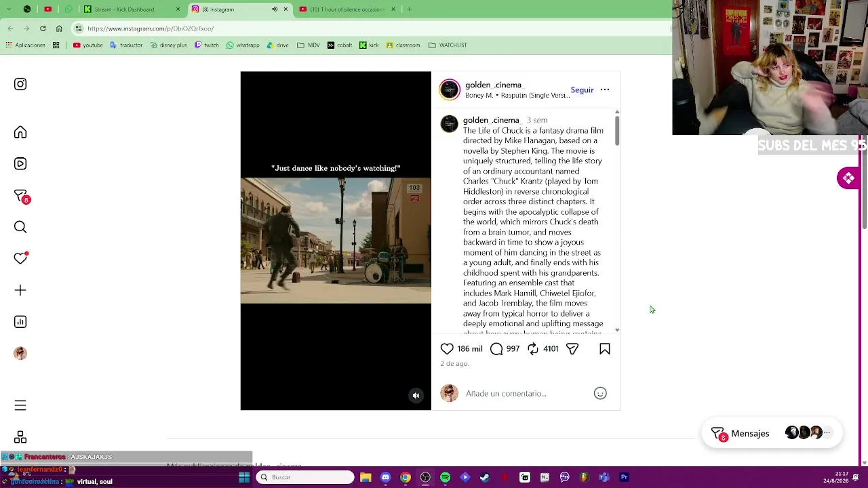The image size is (868, 488).
Task: Open Notifications heart in sidebar
Action: [x=20, y=258]
